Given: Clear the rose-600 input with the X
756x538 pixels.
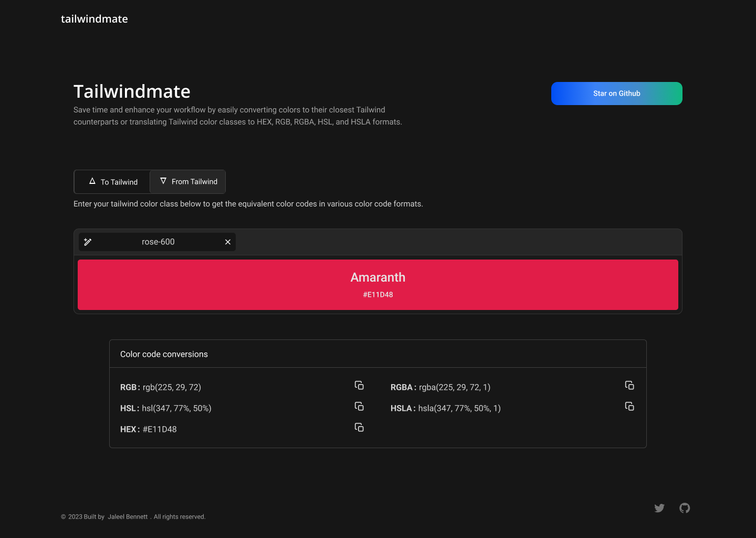Looking at the screenshot, I should [x=228, y=242].
